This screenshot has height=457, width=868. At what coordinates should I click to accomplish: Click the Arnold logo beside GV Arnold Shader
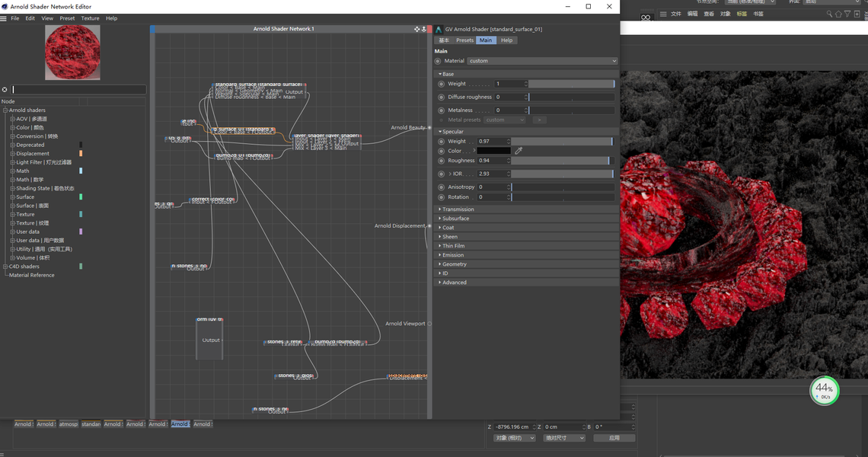439,30
